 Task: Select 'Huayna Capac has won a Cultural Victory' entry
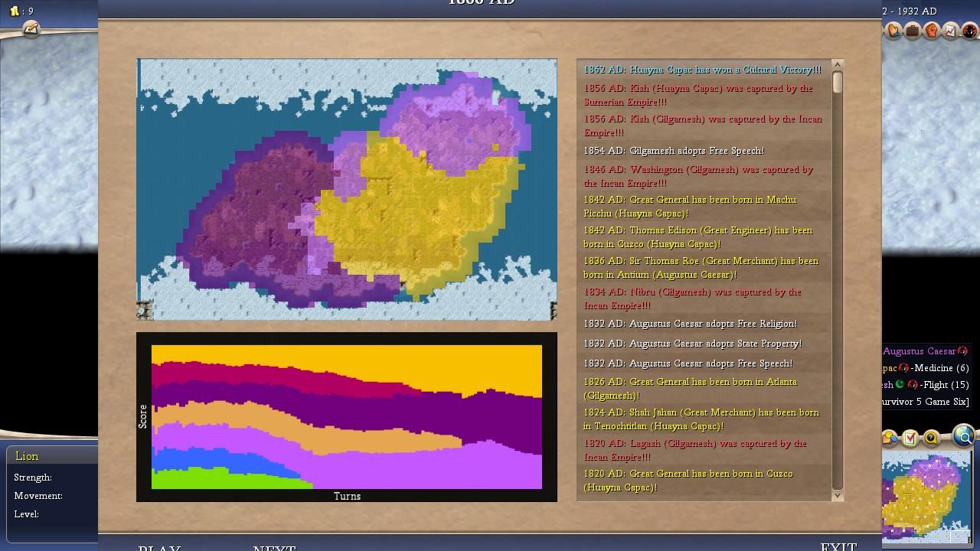704,70
